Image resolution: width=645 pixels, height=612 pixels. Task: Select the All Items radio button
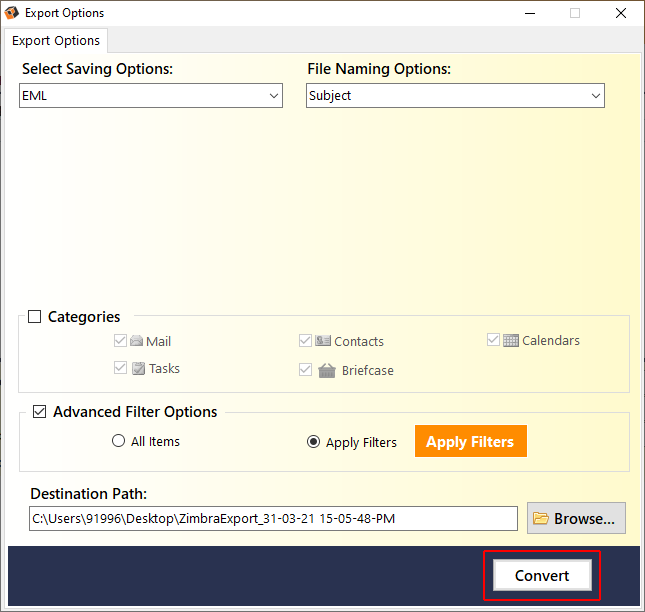(118, 441)
